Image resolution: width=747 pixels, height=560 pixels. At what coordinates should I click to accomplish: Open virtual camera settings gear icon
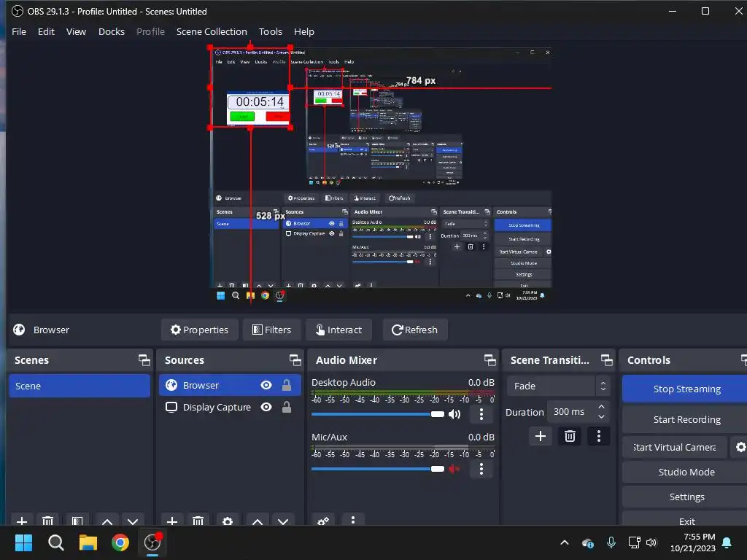[740, 447]
